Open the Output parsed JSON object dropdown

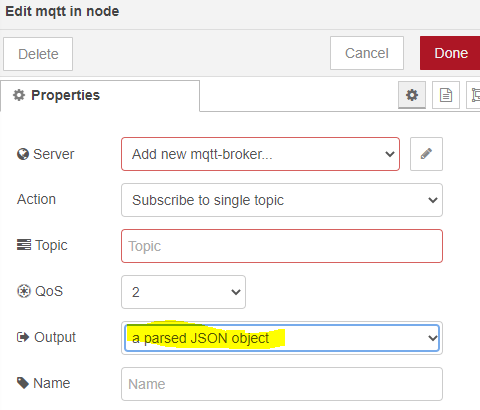[x=282, y=338]
